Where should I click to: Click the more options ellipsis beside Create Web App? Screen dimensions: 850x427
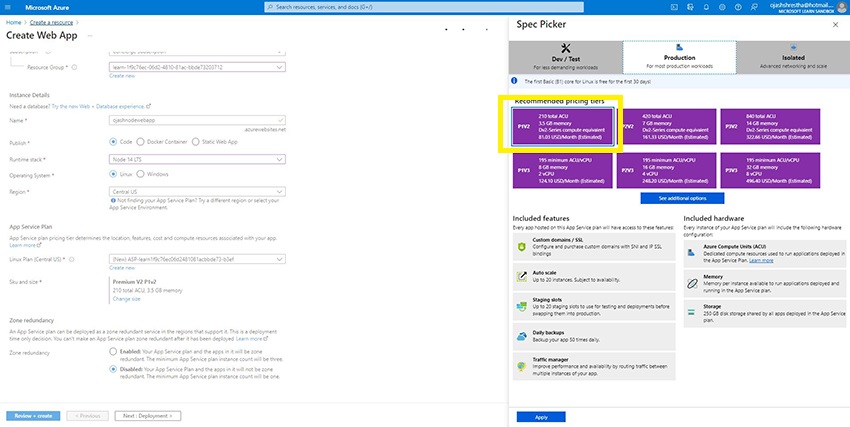[89, 36]
